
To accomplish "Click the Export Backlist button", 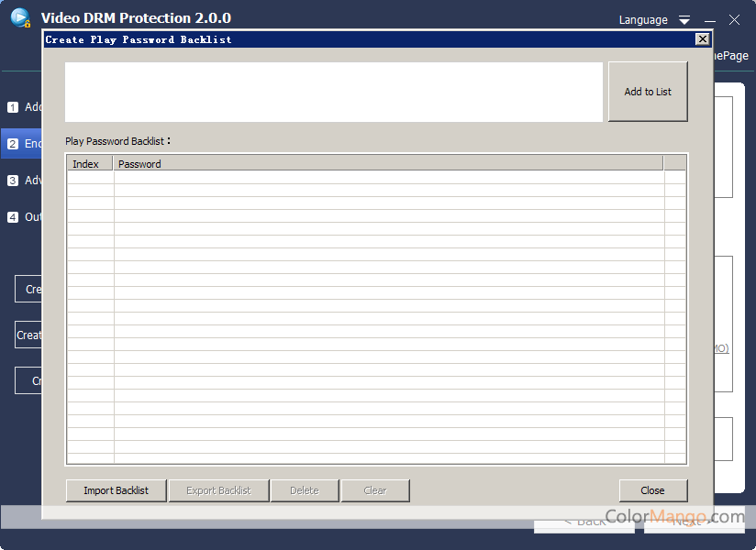I will [218, 490].
